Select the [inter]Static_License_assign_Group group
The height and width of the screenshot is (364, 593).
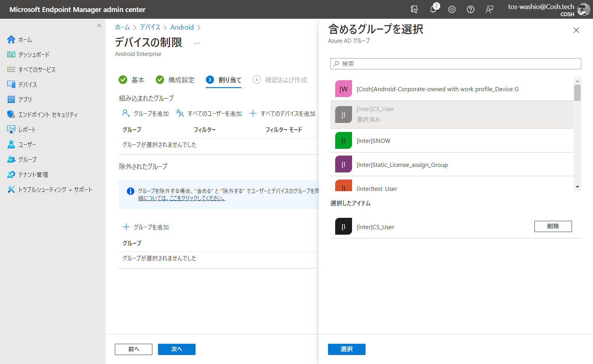pyautogui.click(x=452, y=165)
